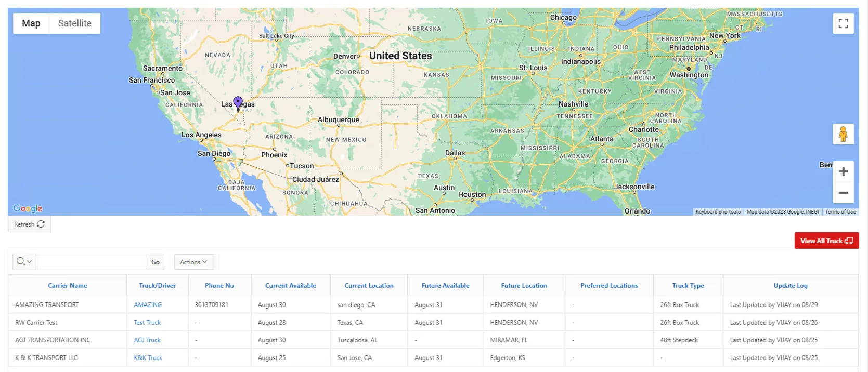Click Last Updated by VIJAY on 08/29
868x372 pixels.
(x=774, y=305)
